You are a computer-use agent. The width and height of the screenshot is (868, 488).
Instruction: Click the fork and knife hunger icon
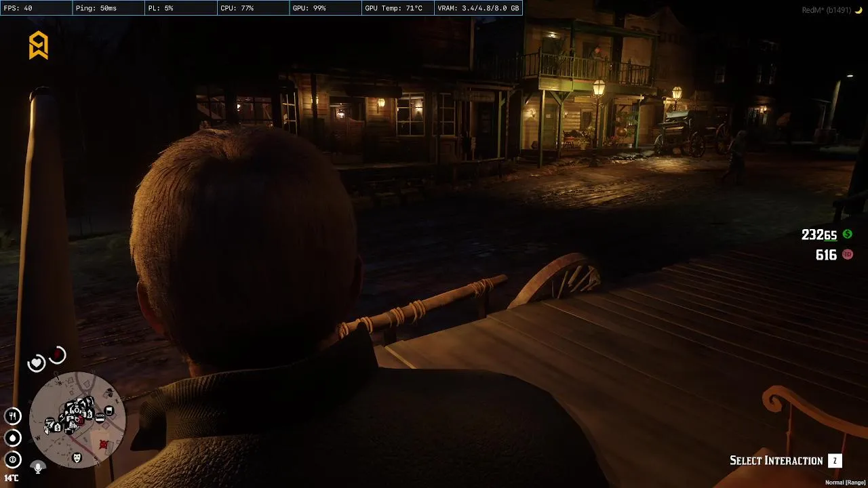click(x=13, y=416)
